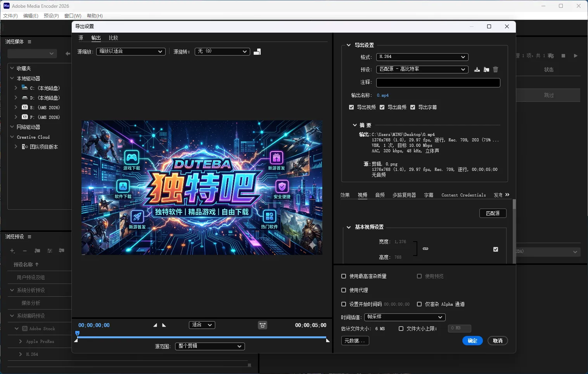
Task: Open the 源范围 dropdown showing 整个剪辑
Action: coord(209,346)
